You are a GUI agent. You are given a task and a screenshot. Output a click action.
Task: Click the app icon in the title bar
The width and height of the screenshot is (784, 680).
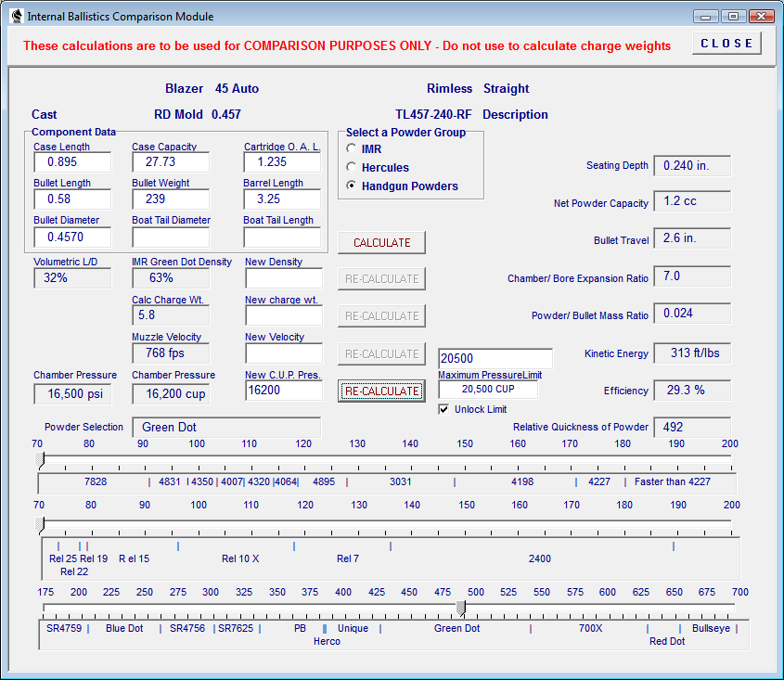coord(17,16)
